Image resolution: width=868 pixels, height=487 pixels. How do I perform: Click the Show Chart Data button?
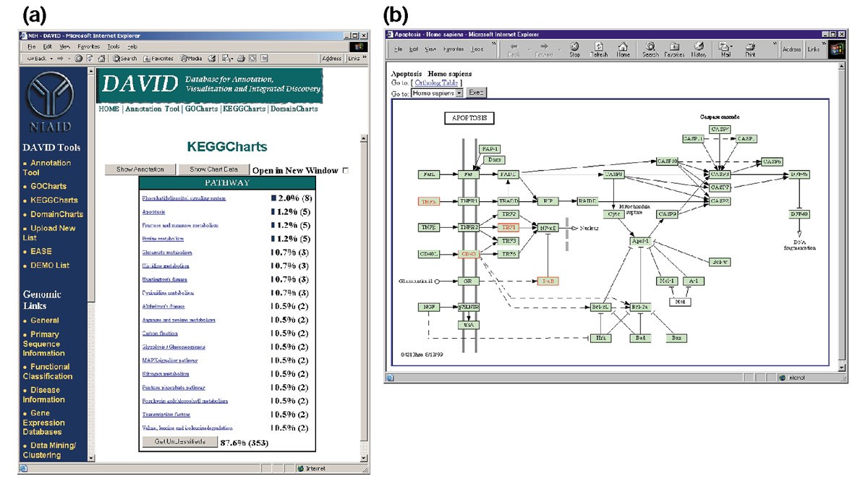pyautogui.click(x=213, y=169)
